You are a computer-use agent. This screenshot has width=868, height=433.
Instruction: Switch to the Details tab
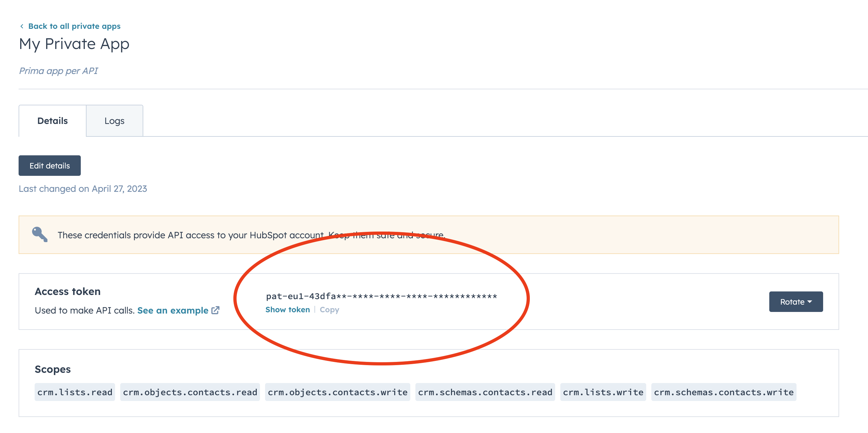(52, 121)
